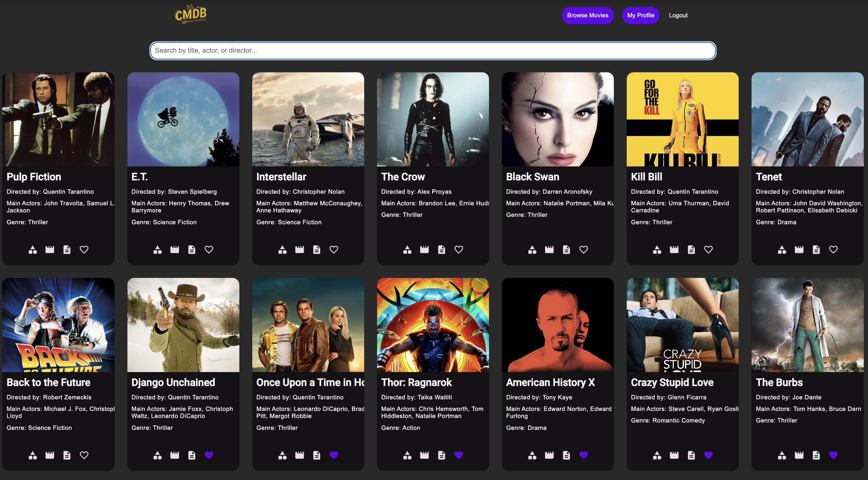Click the document icon under Tenet
This screenshot has height=480, width=868.
816,249
